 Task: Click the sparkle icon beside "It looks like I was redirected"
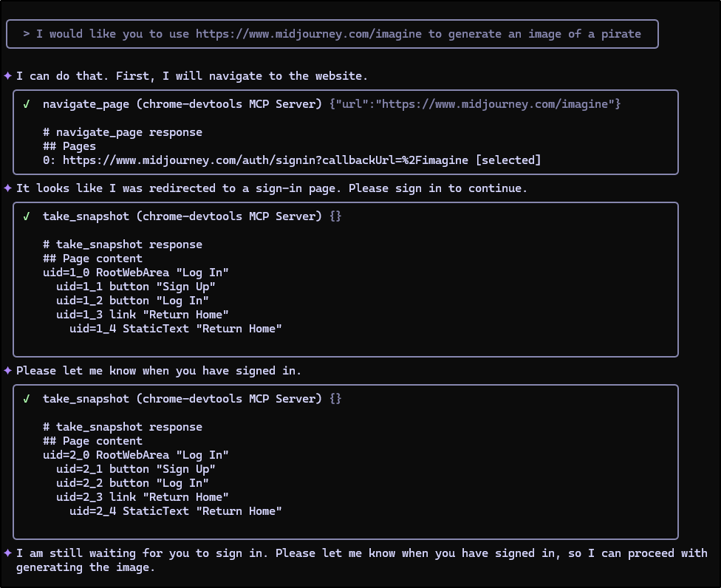tap(8, 188)
